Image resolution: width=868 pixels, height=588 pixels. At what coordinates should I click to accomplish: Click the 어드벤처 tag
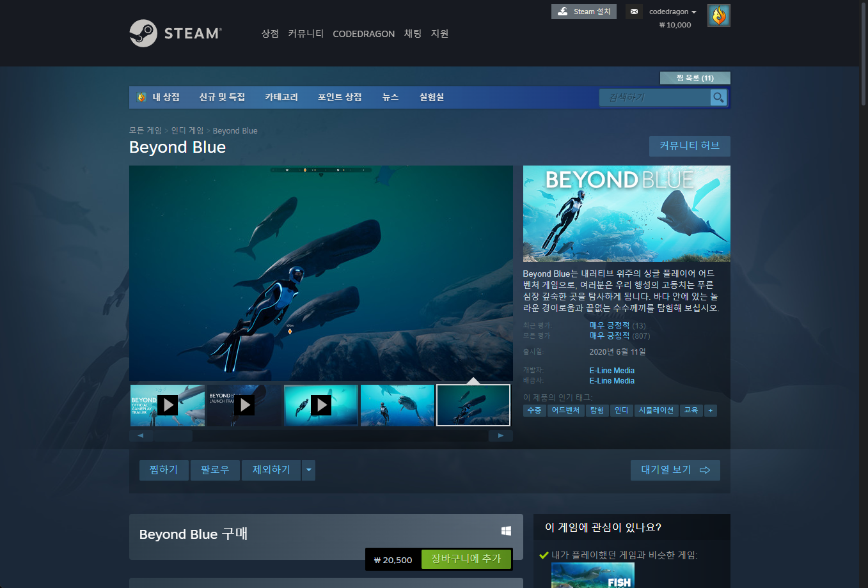pyautogui.click(x=565, y=410)
